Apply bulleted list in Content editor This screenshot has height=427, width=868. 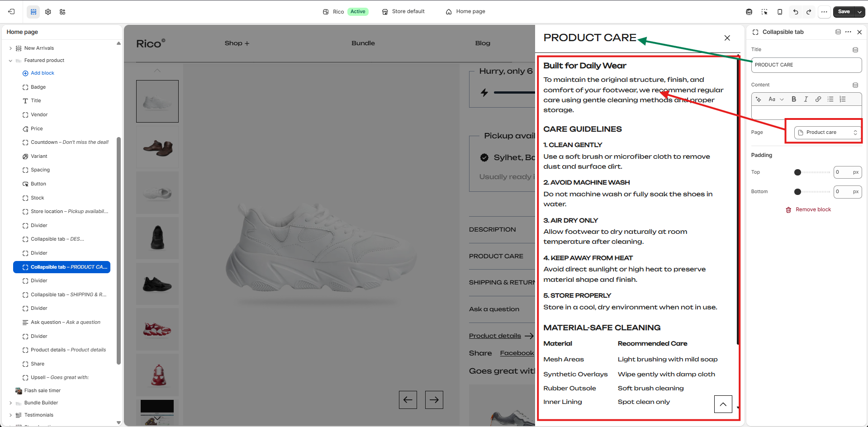830,99
